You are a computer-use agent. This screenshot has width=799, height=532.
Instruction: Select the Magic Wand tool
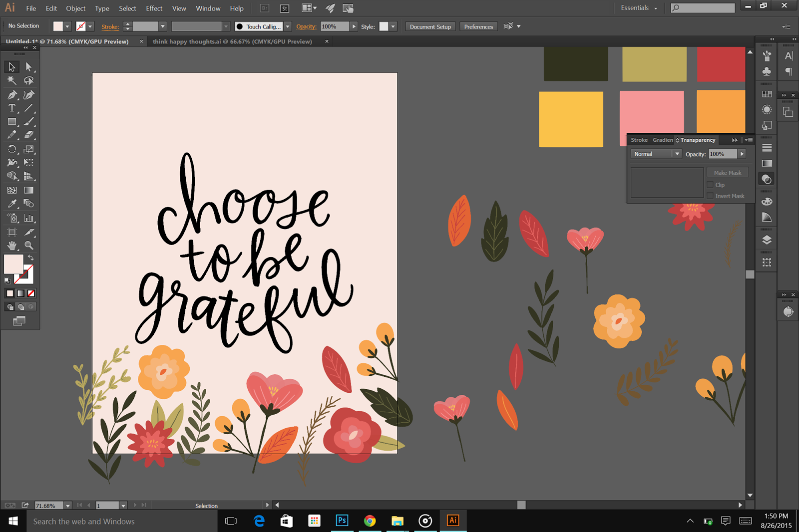[12, 80]
